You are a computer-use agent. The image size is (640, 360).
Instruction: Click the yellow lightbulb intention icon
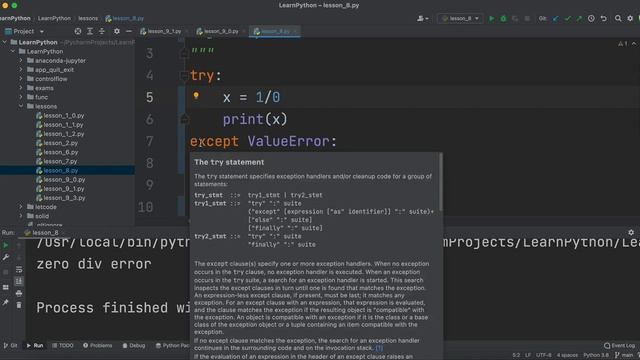[x=196, y=96]
